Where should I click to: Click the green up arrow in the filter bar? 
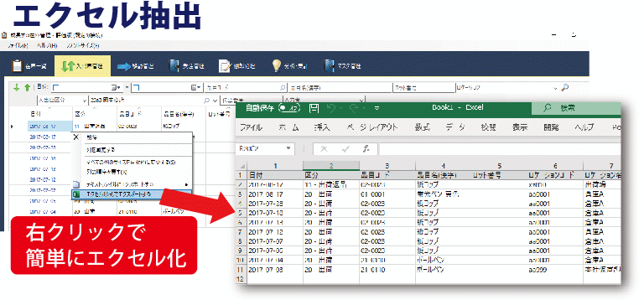click(x=27, y=87)
